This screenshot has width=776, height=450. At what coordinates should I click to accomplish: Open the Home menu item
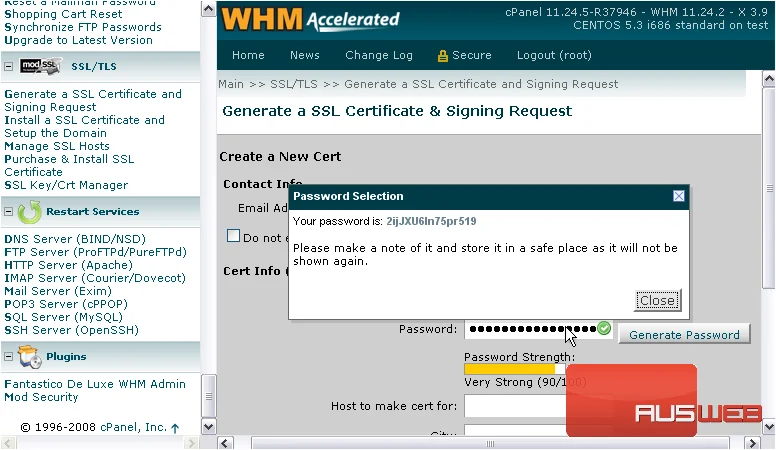click(x=248, y=55)
